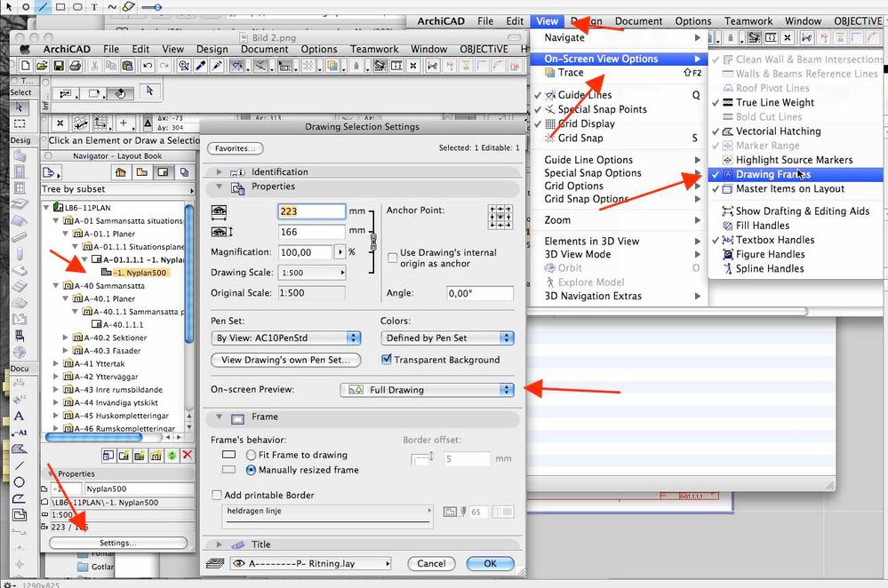Viewport: 888px width, 588px height.
Task: Collapse the Properties section triangle
Action: 220,187
